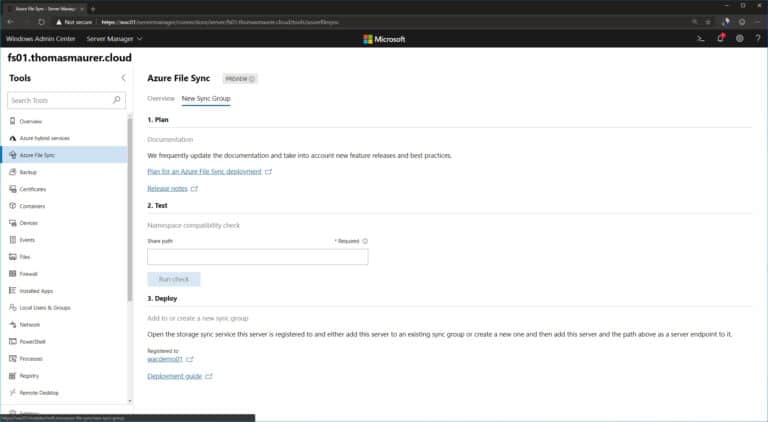Open the Remote Desktop tool icon

pyautogui.click(x=13, y=392)
